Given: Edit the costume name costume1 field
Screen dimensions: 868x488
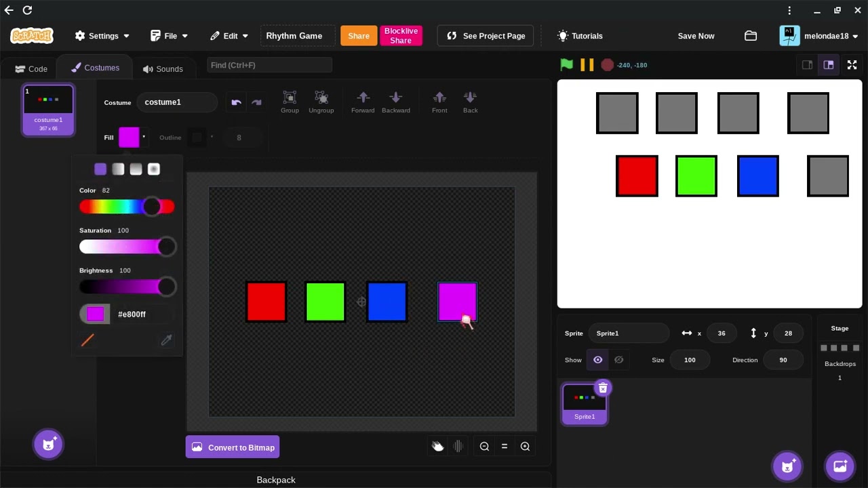Looking at the screenshot, I should click(x=178, y=102).
